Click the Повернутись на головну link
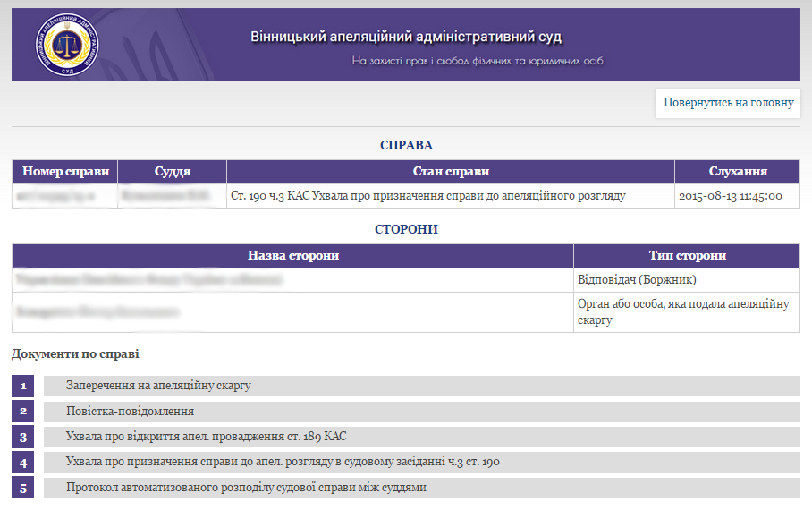This screenshot has width=812, height=511. click(x=728, y=103)
